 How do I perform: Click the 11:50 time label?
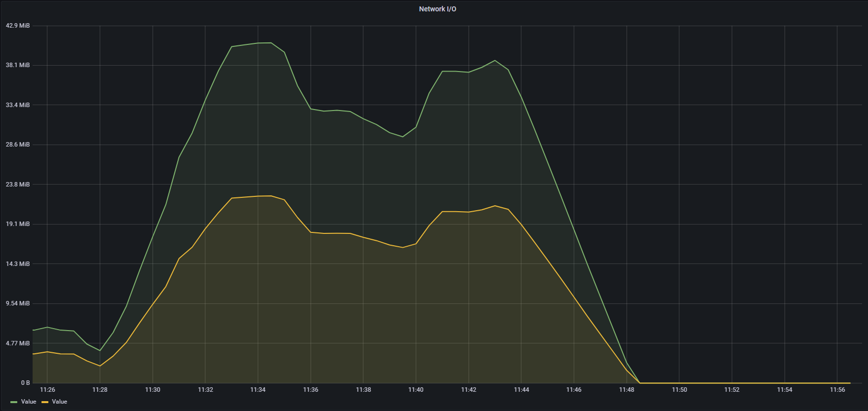point(679,390)
